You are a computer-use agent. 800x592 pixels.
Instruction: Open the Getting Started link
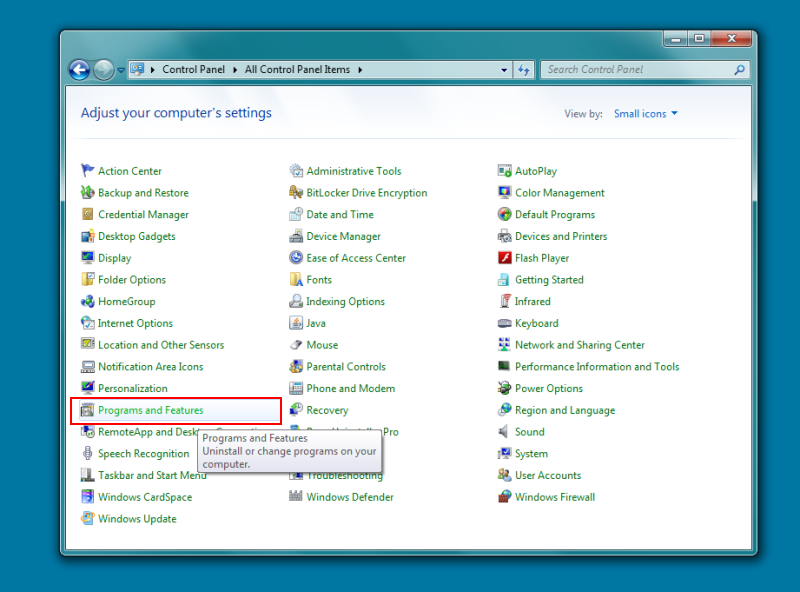click(549, 280)
